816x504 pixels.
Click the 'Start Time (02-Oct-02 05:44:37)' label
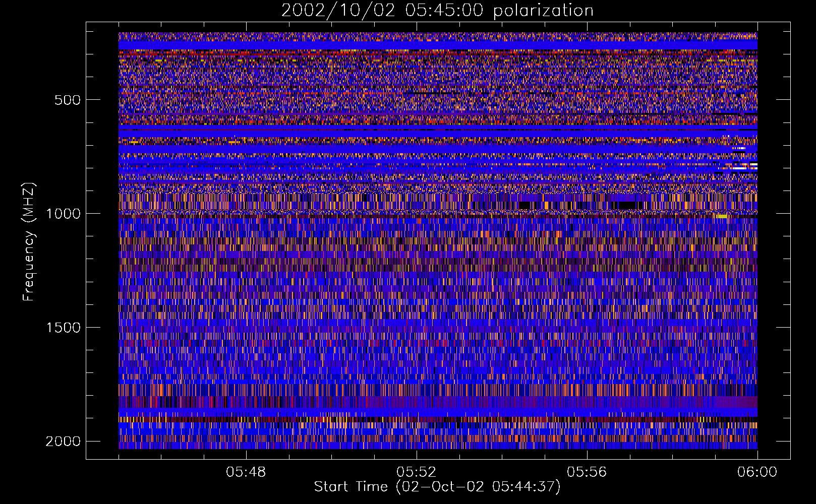pos(437,487)
